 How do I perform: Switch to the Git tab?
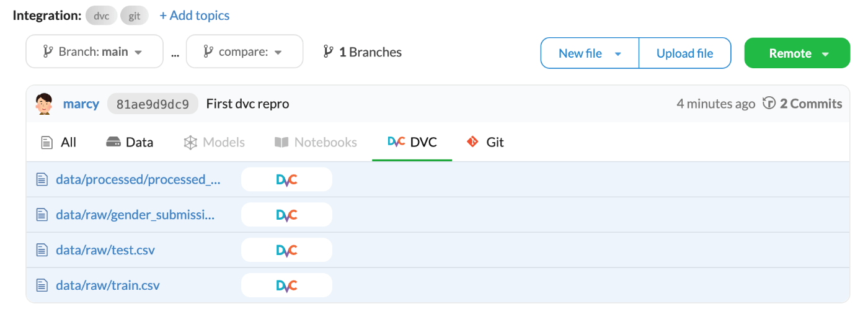(x=485, y=142)
